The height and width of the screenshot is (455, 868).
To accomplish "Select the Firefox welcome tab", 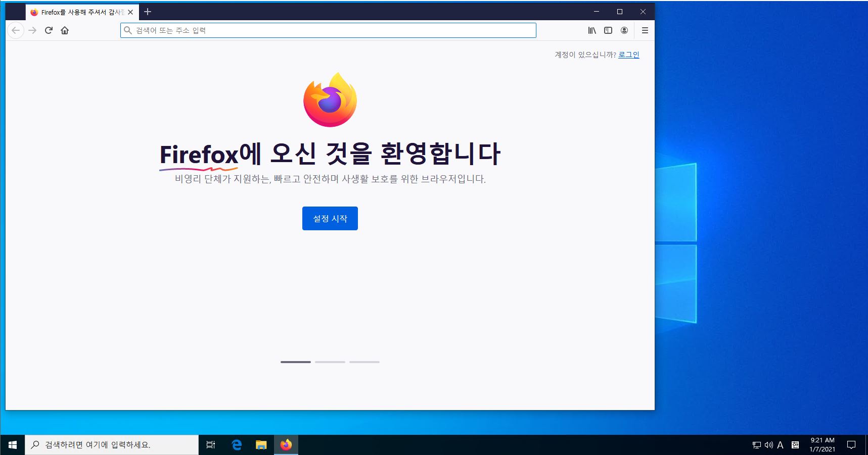I will 82,12.
